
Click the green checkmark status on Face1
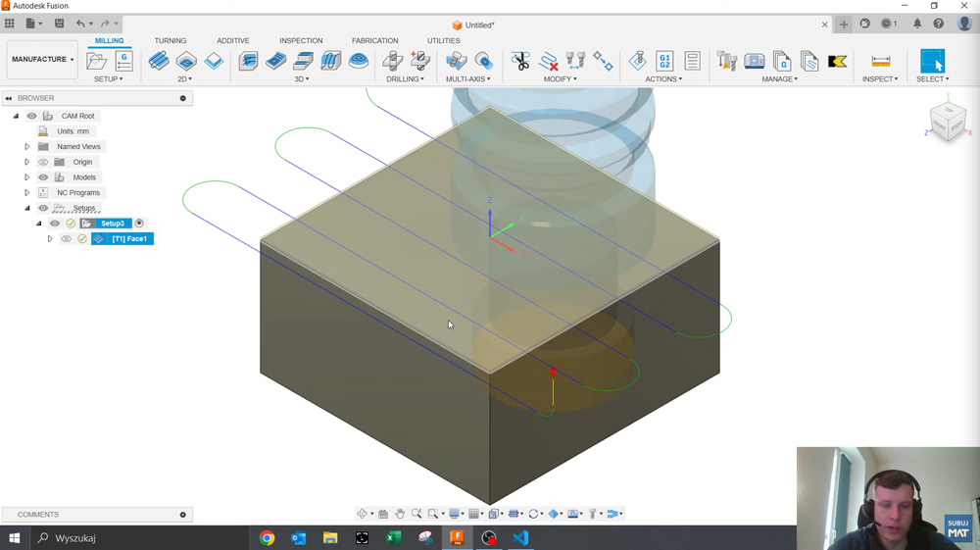pyautogui.click(x=82, y=239)
